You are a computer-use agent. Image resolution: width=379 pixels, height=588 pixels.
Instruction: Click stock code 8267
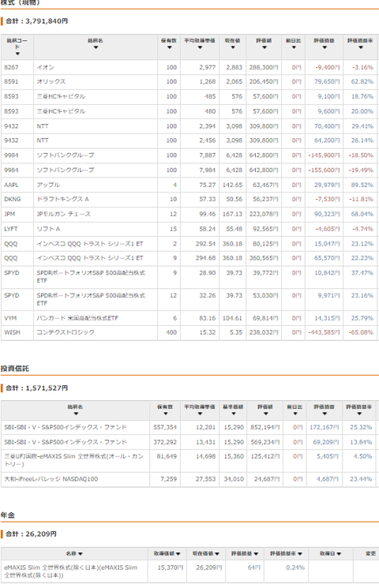pos(11,67)
